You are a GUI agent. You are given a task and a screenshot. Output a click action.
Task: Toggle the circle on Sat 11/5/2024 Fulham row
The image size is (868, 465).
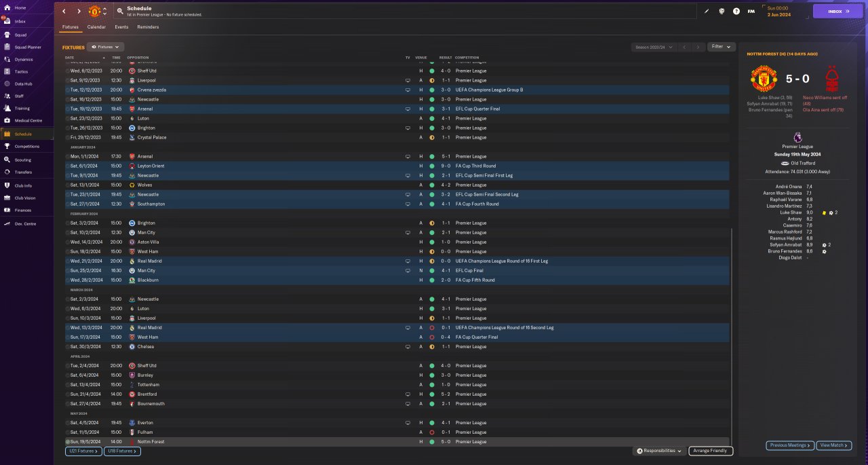tap(68, 432)
